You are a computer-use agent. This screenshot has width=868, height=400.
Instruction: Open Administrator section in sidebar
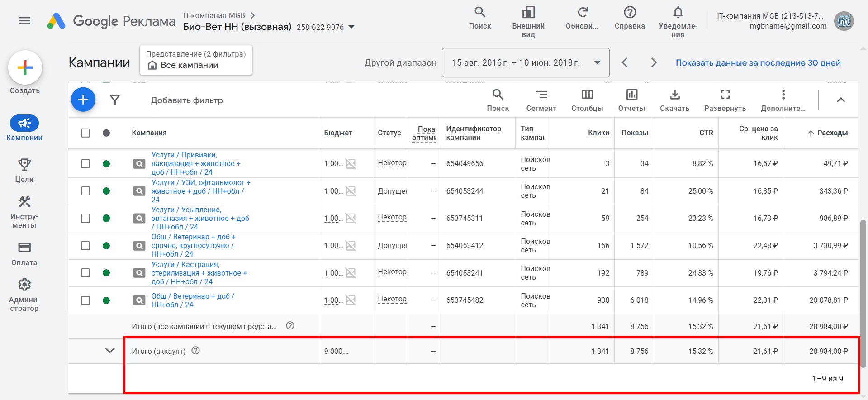point(24,295)
